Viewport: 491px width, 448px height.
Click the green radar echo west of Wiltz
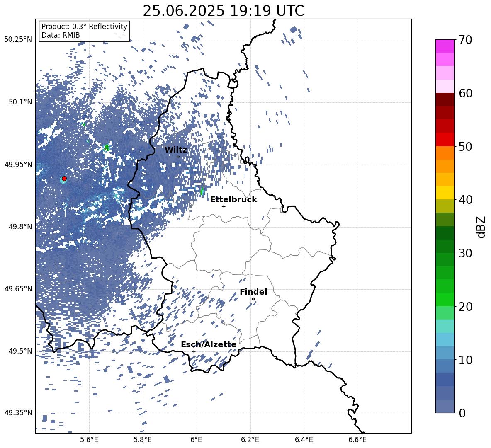click(x=107, y=147)
